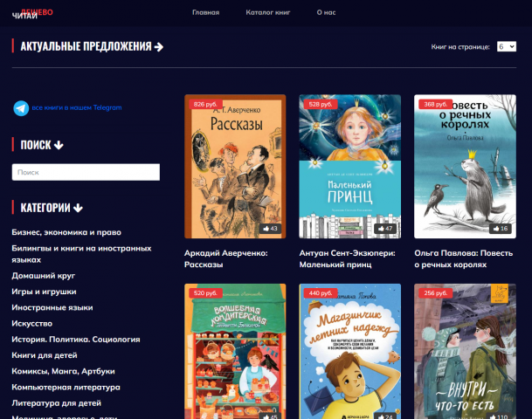Click the title Аркадий Аверченко: Рассказы
532x419 pixels.
click(x=226, y=259)
